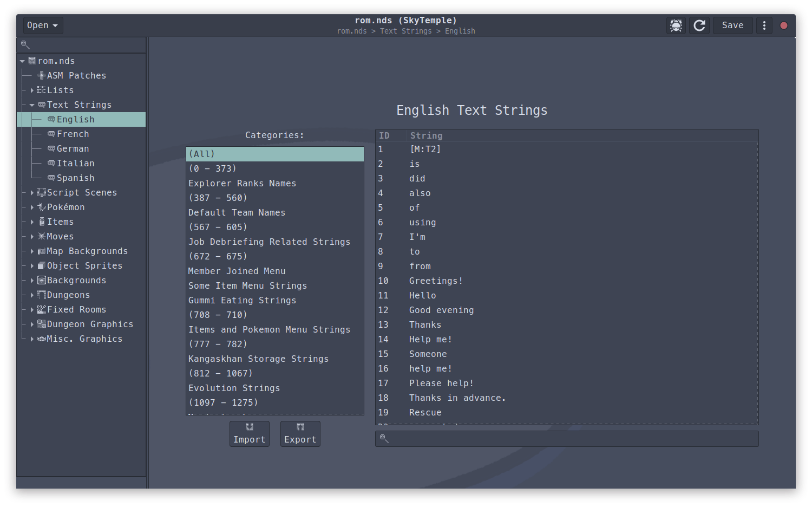
Task: Open the three-dot main menu
Action: [x=764, y=25]
